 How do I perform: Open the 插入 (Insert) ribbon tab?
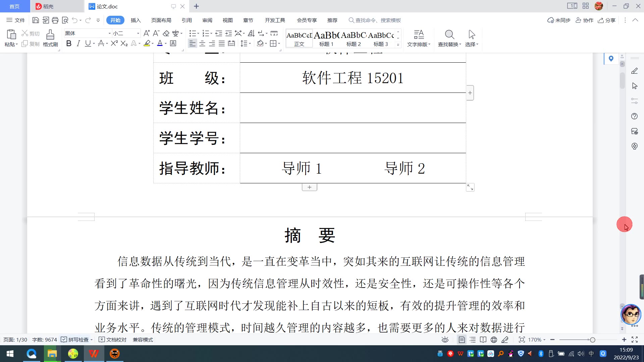[x=136, y=20]
